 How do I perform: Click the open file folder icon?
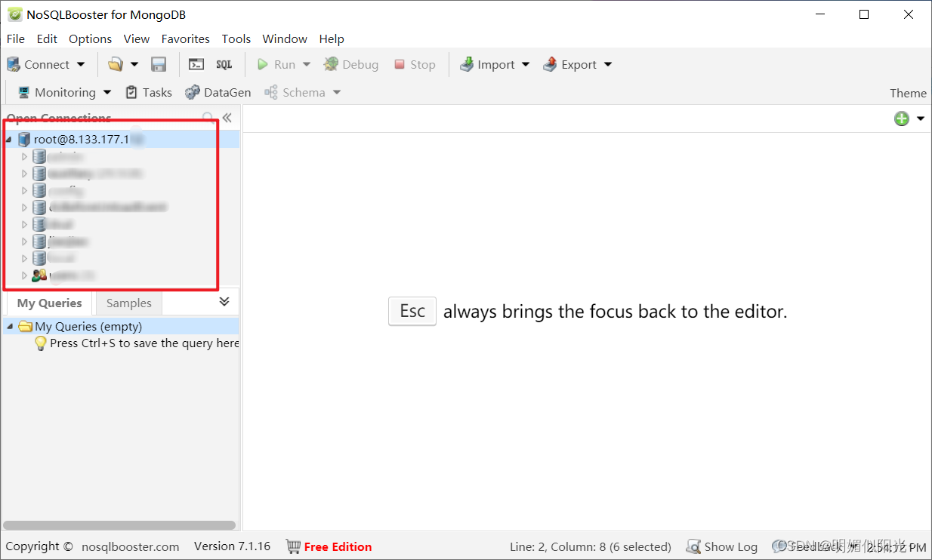(x=115, y=65)
